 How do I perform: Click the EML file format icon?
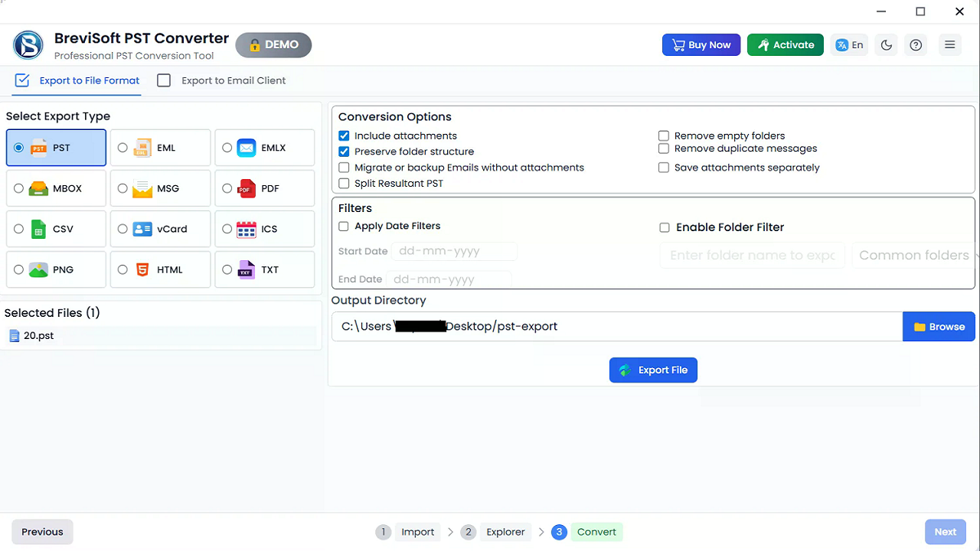click(x=142, y=148)
